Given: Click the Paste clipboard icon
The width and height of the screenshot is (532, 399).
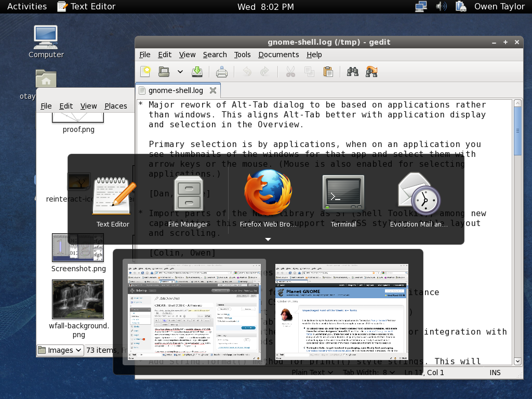Looking at the screenshot, I should pos(328,72).
